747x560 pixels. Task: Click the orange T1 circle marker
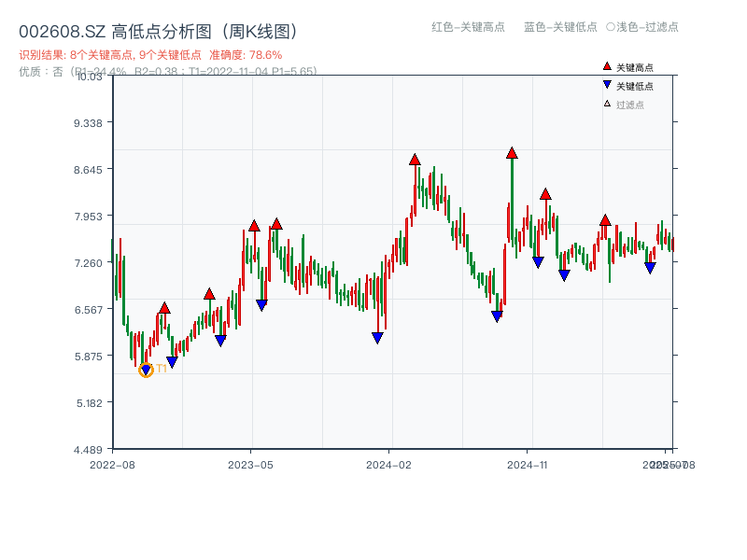[146, 371]
